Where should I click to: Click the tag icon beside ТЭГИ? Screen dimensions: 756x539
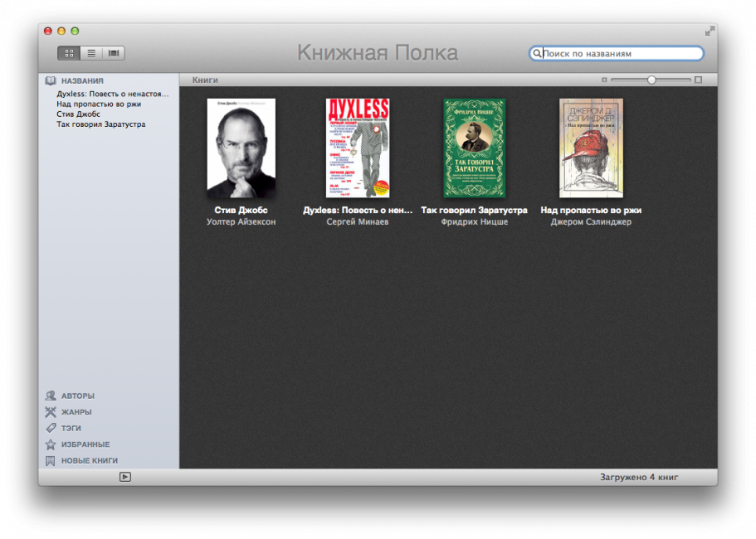[51, 428]
